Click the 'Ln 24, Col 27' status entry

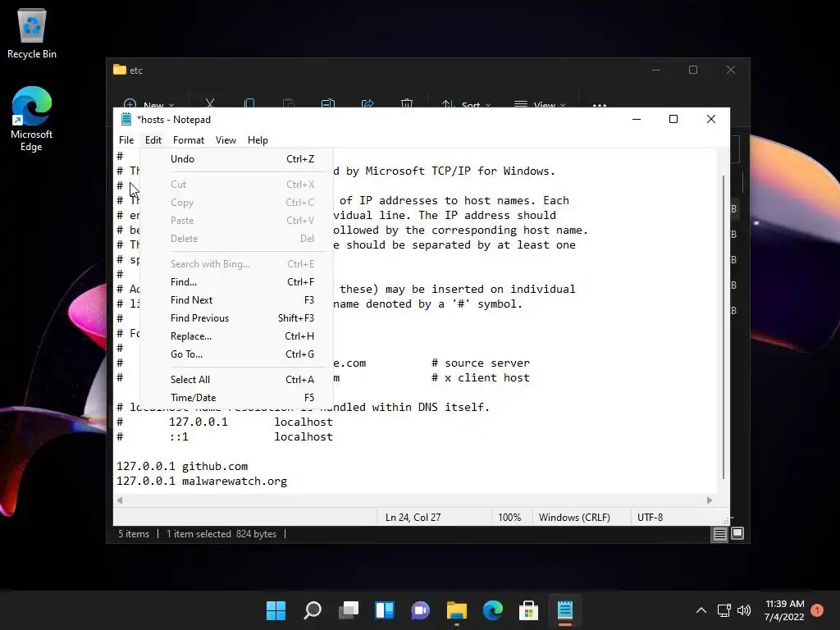413,518
